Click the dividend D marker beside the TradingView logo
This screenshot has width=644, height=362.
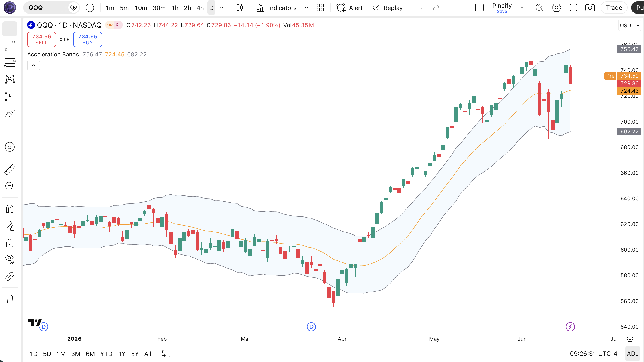44,327
